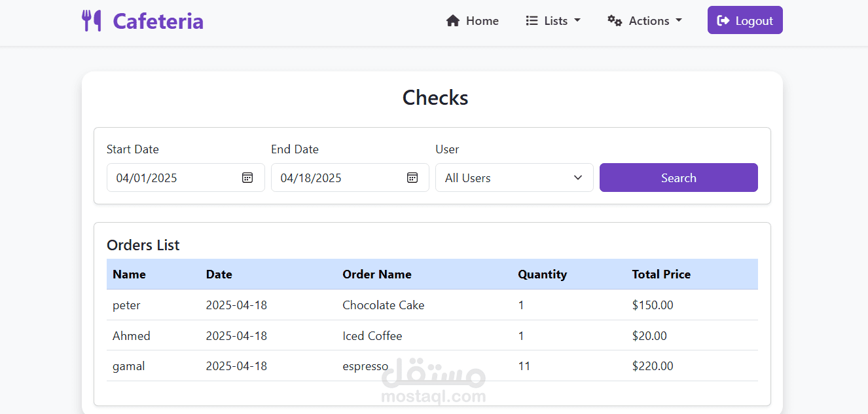Click the list icon beside Lists
Image resolution: width=868 pixels, height=414 pixels.
point(532,21)
